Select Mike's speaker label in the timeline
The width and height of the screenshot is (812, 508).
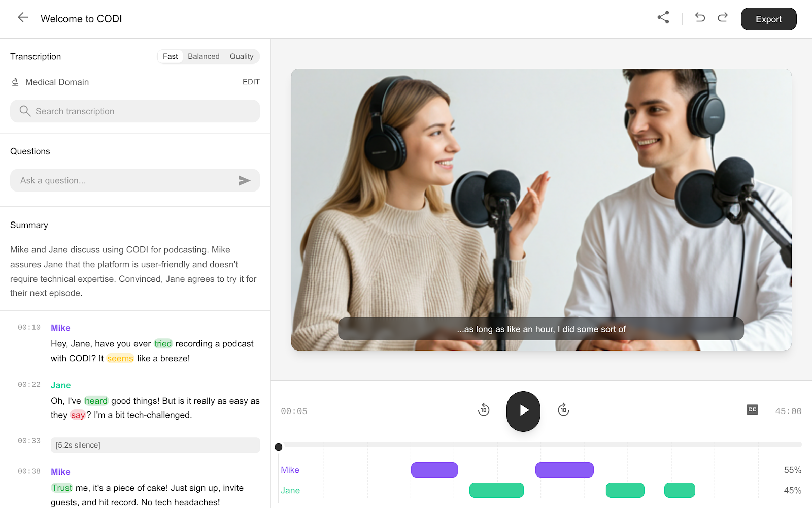(x=290, y=470)
